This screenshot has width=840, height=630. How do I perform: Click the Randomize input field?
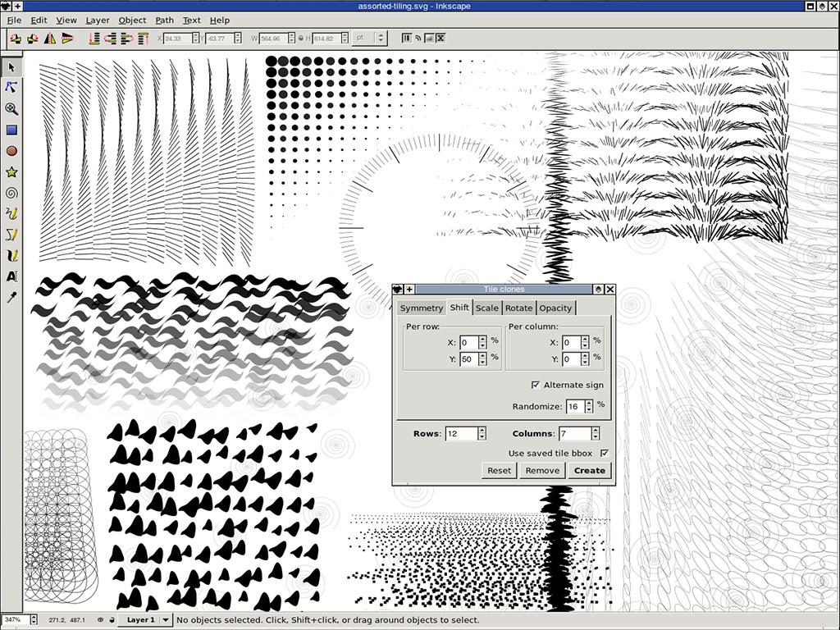tap(575, 406)
